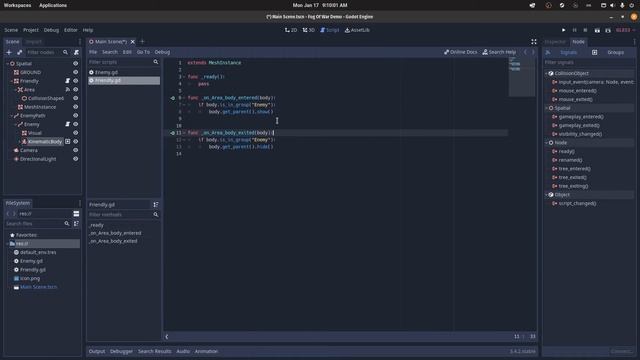640x360 pixels.
Task: Toggle visibility of MeshInstance node
Action: [x=76, y=107]
